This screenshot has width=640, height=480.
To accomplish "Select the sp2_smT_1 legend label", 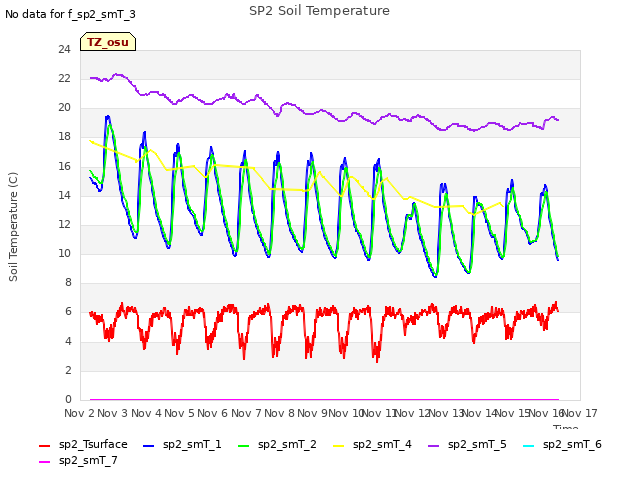I will [192, 444].
